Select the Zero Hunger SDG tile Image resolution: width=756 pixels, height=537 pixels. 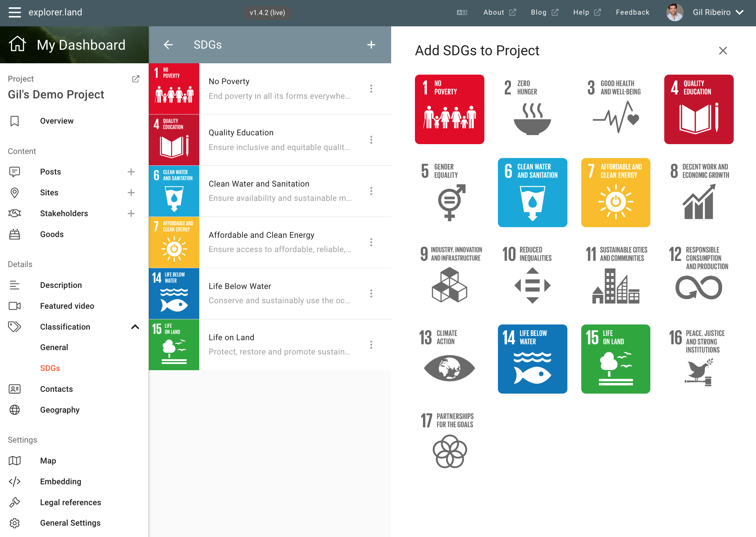point(532,109)
